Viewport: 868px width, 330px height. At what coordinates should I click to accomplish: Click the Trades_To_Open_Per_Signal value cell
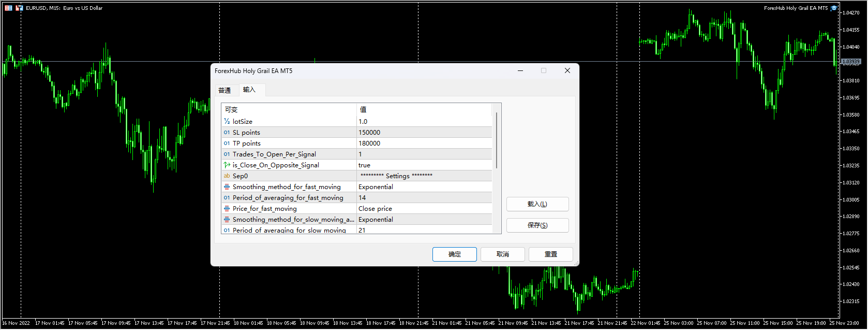click(424, 154)
